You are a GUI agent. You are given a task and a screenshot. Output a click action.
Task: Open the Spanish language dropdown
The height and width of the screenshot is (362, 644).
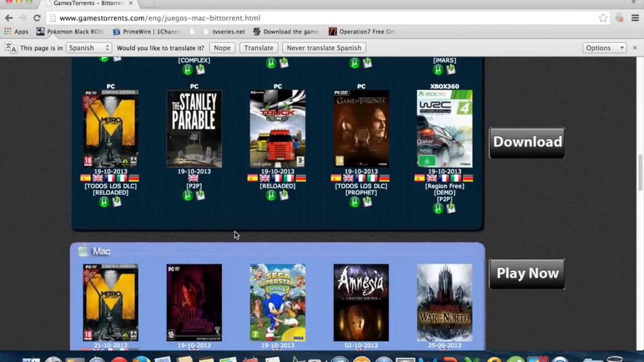[x=89, y=48]
